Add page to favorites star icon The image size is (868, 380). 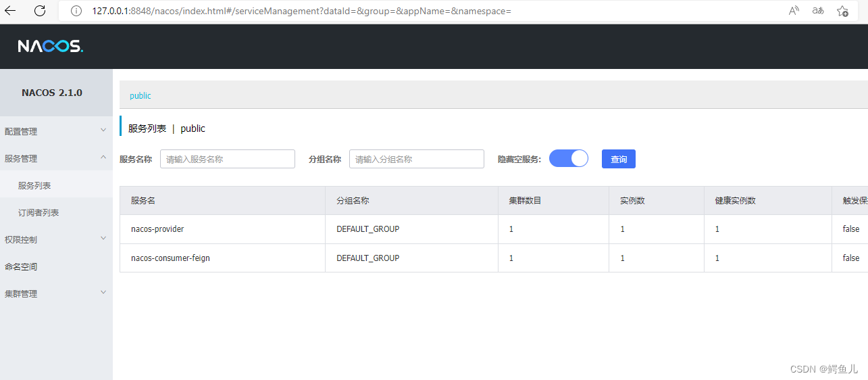[x=842, y=11]
